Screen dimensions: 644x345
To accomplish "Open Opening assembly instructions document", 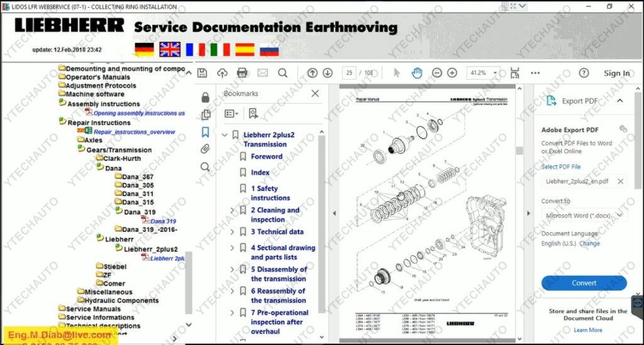I will [139, 113].
